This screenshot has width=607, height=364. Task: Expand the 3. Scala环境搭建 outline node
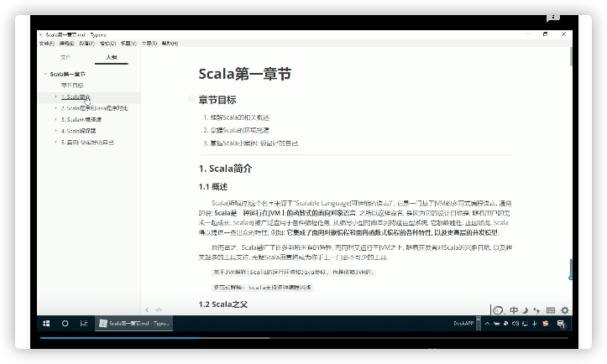point(55,119)
